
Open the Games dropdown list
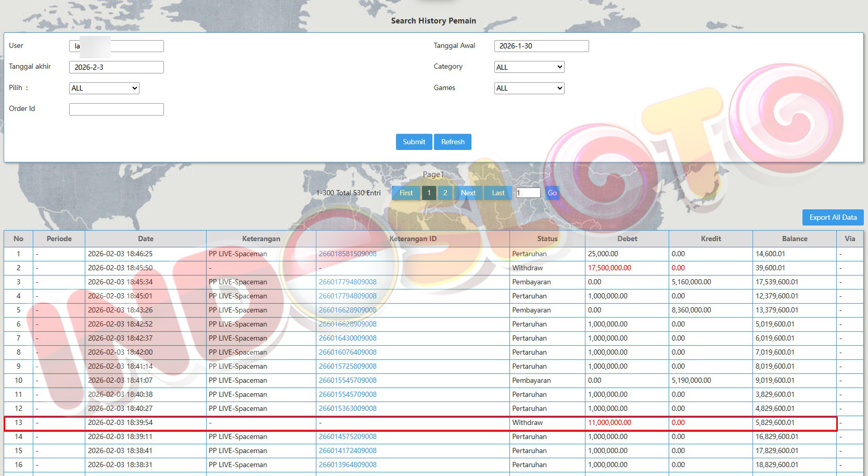pos(529,88)
